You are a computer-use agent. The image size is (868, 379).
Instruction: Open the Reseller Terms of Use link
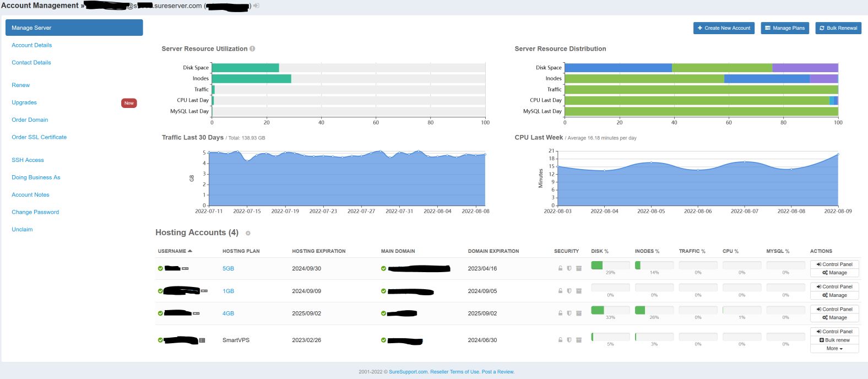(x=455, y=372)
